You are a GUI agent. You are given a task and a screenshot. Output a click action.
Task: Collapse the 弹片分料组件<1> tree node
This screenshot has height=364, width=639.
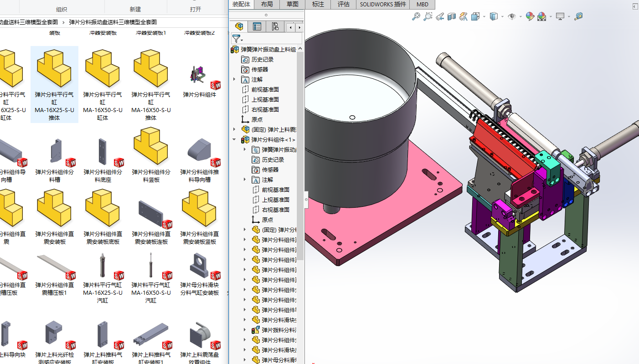(234, 140)
